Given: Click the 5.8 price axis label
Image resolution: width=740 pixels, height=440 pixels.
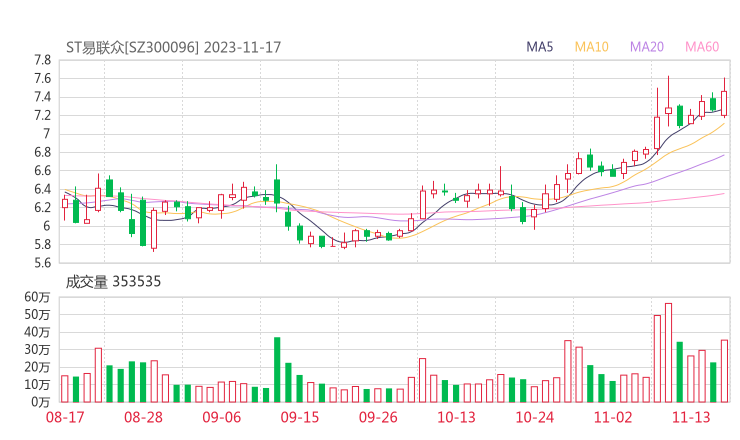Looking at the screenshot, I should (42, 245).
